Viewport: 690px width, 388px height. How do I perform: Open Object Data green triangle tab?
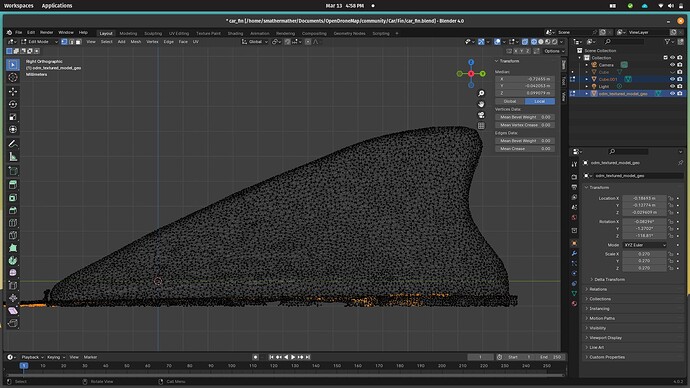[574, 293]
